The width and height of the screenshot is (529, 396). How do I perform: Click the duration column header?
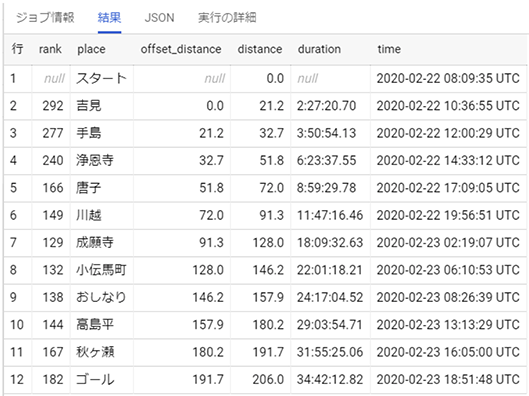[x=319, y=49]
